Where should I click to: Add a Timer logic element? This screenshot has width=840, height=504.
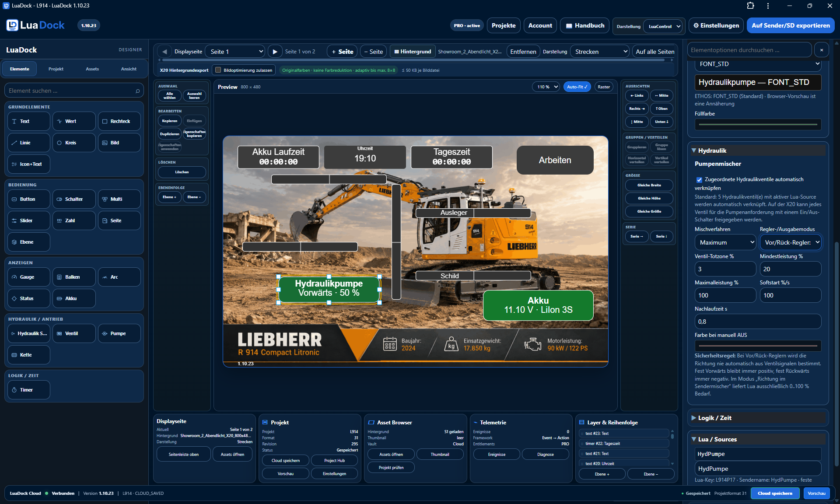click(x=29, y=390)
